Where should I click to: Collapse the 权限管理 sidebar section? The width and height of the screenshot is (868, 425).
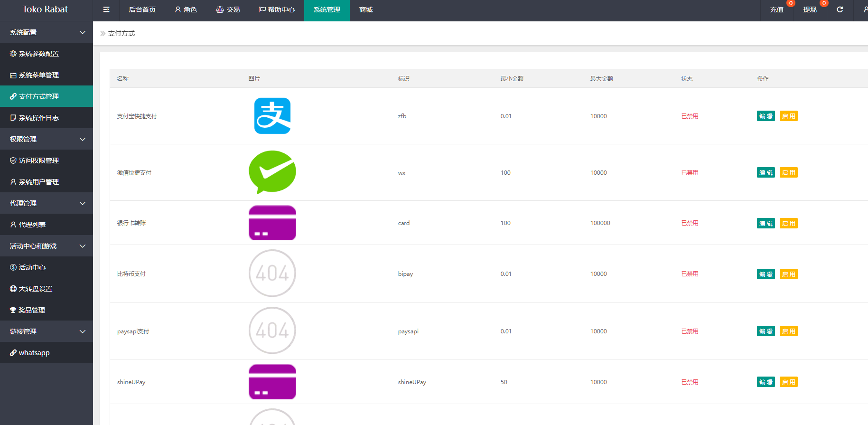coord(47,139)
